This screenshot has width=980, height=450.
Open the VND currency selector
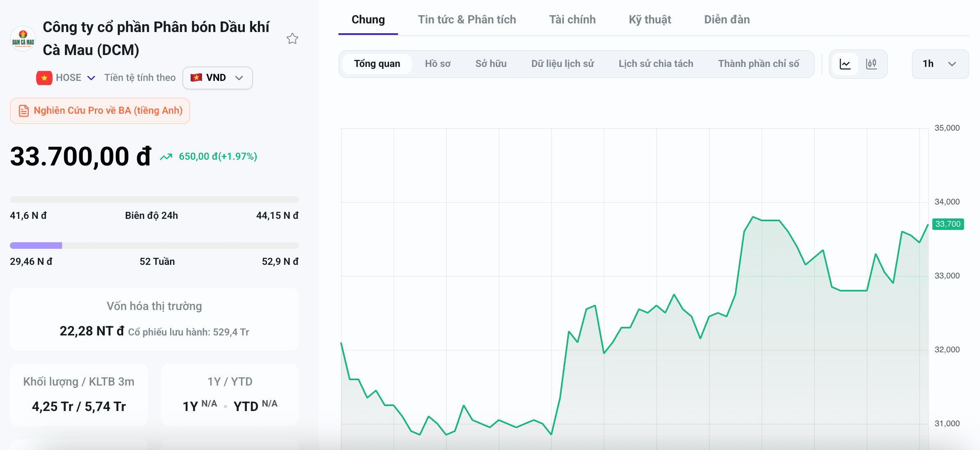tap(217, 78)
